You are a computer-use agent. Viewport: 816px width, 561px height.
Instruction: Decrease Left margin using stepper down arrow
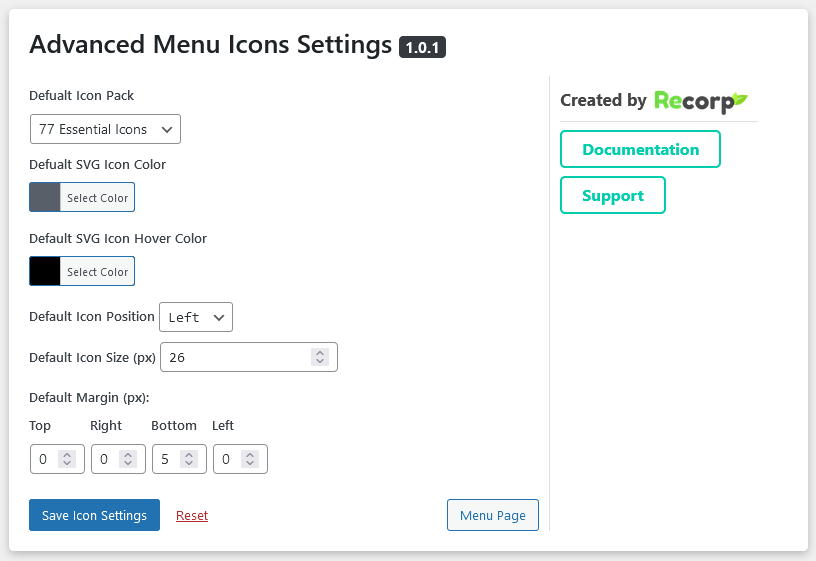pos(250,464)
